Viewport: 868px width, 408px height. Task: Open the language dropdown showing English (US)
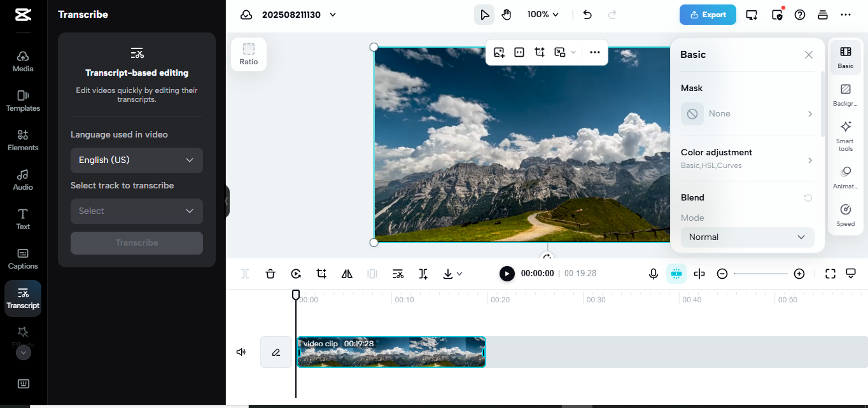(136, 160)
